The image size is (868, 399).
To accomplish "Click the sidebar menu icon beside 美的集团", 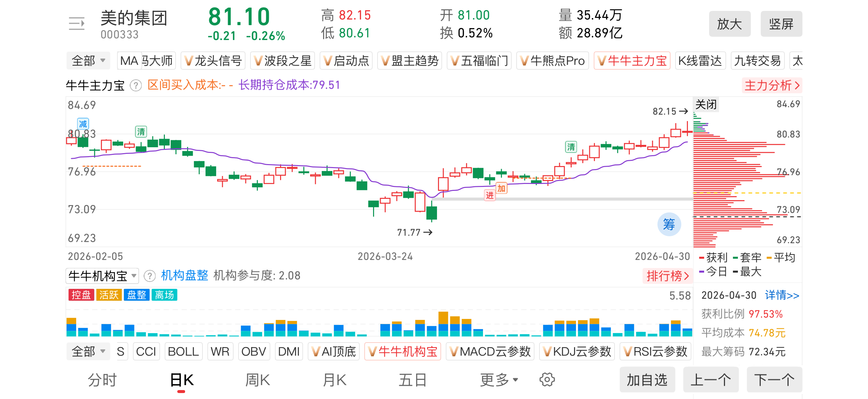I will tap(76, 23).
